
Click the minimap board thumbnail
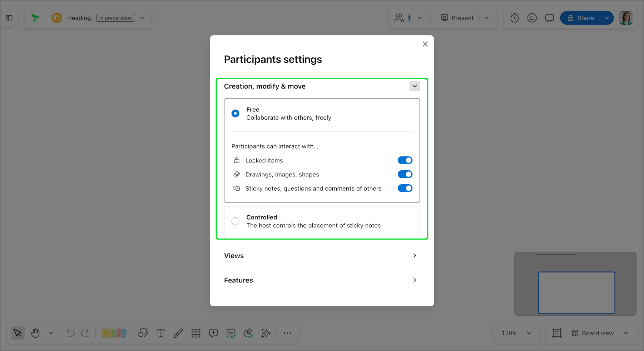tap(575, 284)
